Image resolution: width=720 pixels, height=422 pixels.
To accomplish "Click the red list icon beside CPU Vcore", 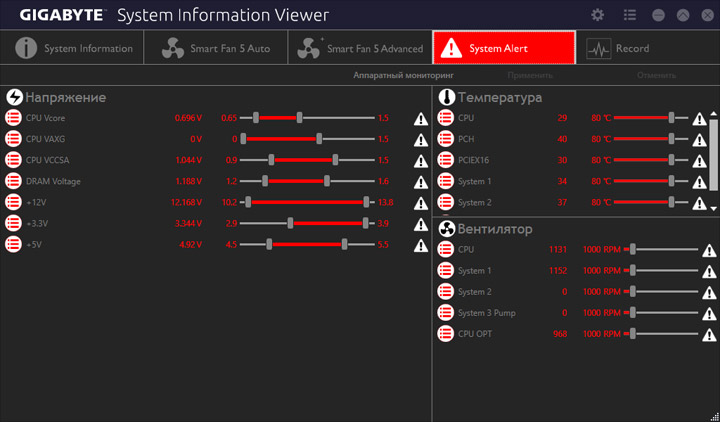I will click(x=13, y=118).
